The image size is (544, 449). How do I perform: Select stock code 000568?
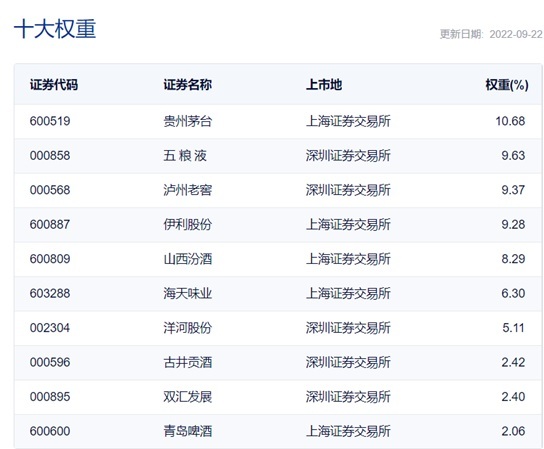click(x=50, y=190)
